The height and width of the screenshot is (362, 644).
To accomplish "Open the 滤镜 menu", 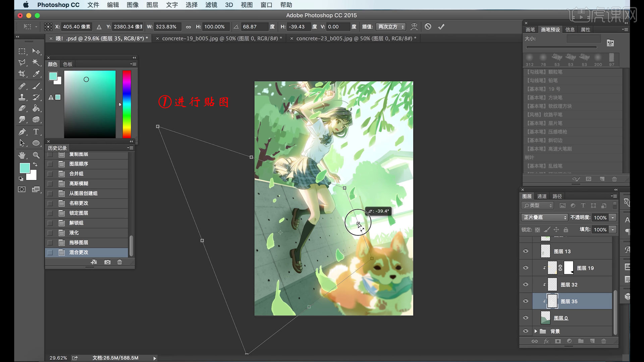I will (211, 5).
